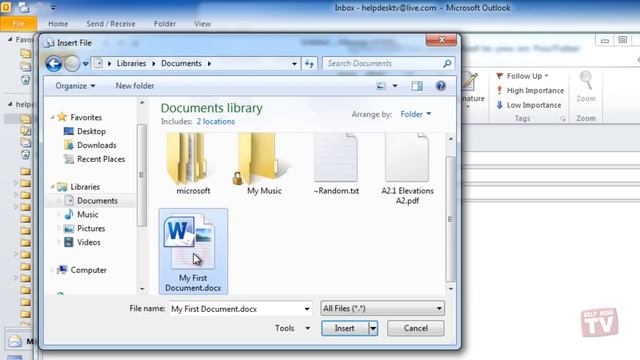This screenshot has width=640, height=360.
Task: Click Documents in address breadcrumb
Action: pyautogui.click(x=181, y=64)
